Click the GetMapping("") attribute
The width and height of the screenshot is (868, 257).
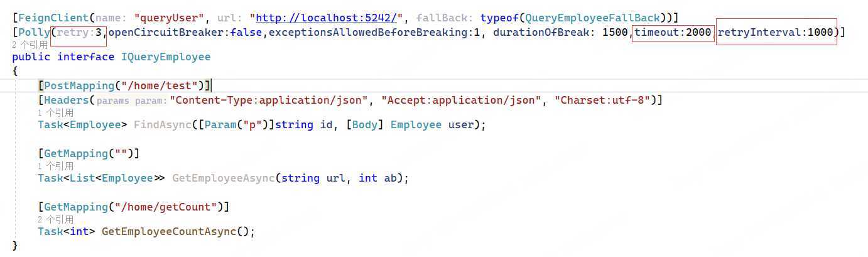(x=89, y=153)
